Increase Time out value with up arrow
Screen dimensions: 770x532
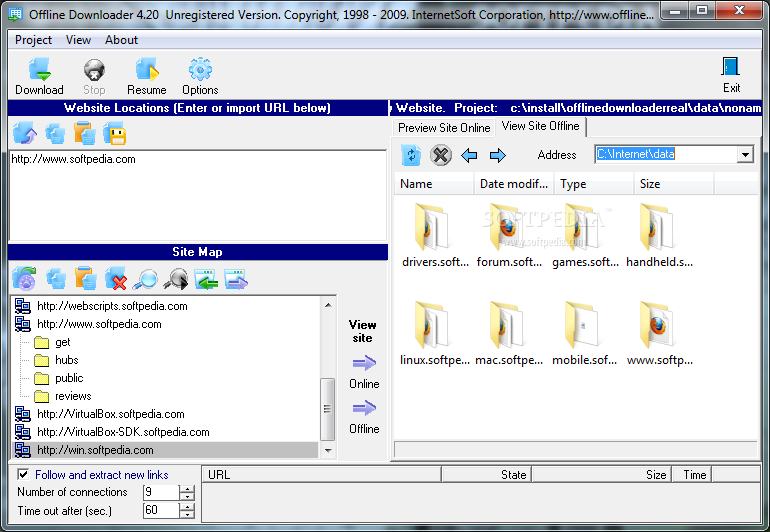187,507
